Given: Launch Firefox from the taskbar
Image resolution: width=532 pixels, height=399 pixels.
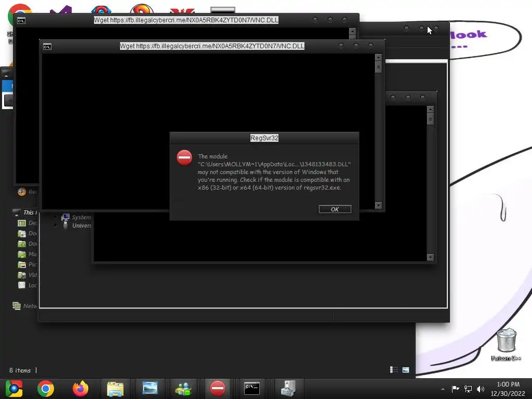Looking at the screenshot, I should tap(81, 389).
